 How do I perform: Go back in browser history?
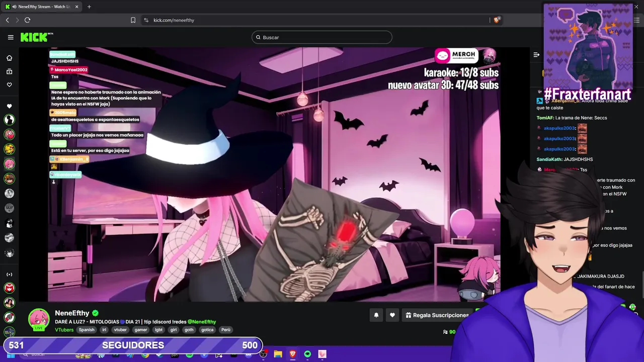pyautogui.click(x=7, y=20)
